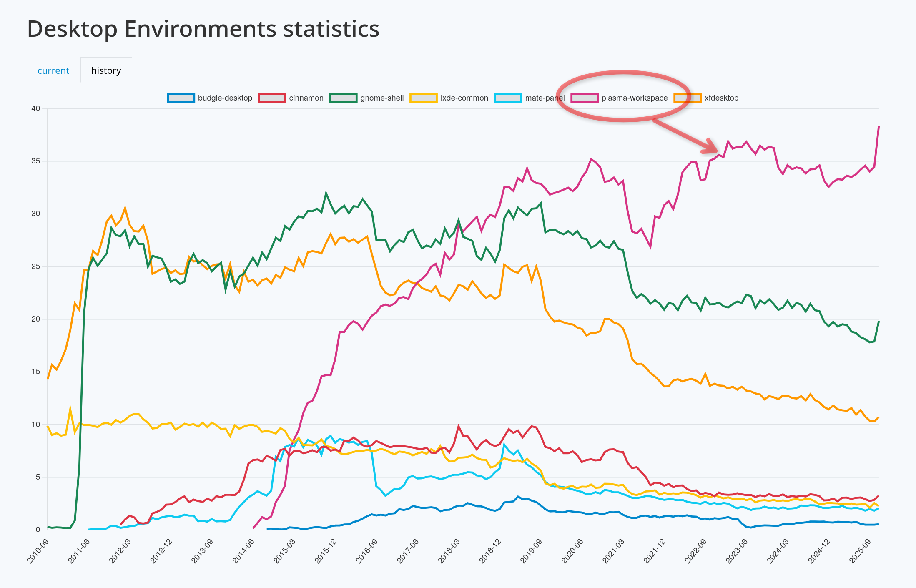
Task: Click the cinnamon legend color box
Action: [x=272, y=98]
